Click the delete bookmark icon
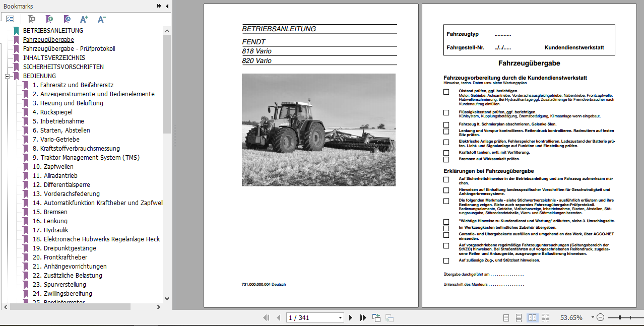This screenshot has height=326, width=644. click(32, 19)
